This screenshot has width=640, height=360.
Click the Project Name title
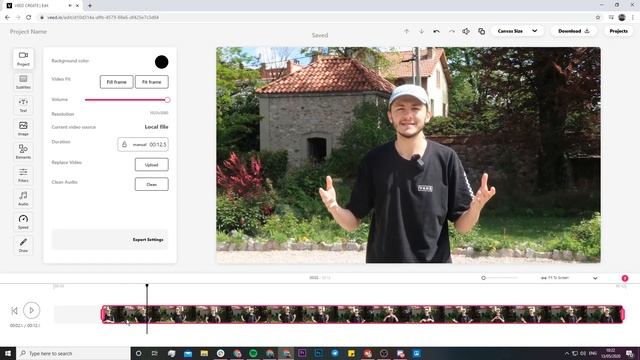tap(28, 31)
